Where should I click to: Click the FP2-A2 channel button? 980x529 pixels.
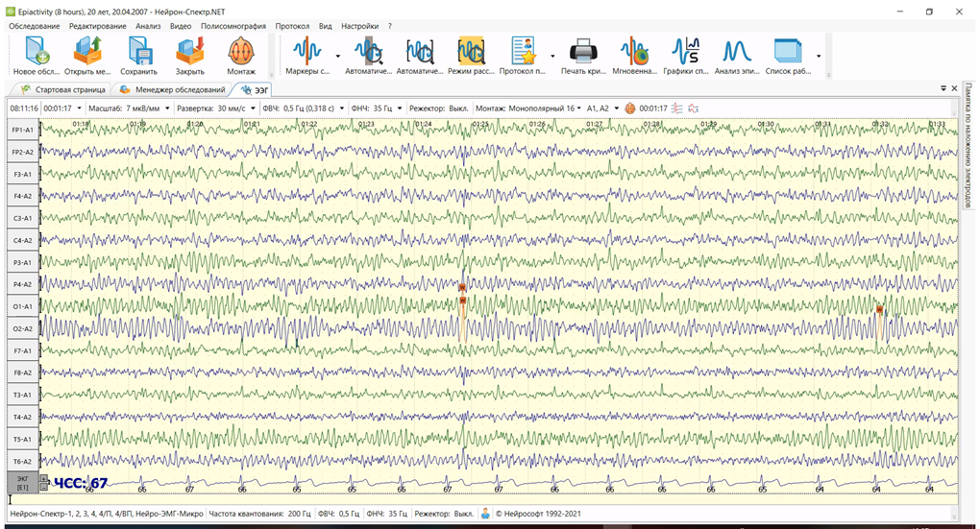22,152
